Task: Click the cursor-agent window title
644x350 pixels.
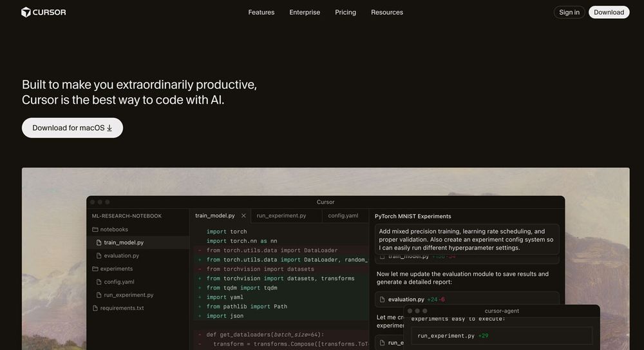Action: [x=502, y=311]
